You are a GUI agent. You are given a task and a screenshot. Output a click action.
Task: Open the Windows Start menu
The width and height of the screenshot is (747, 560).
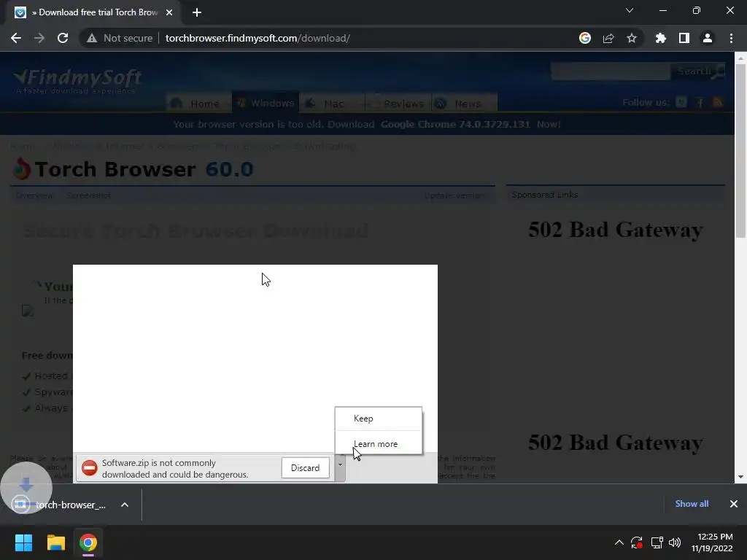click(x=24, y=542)
